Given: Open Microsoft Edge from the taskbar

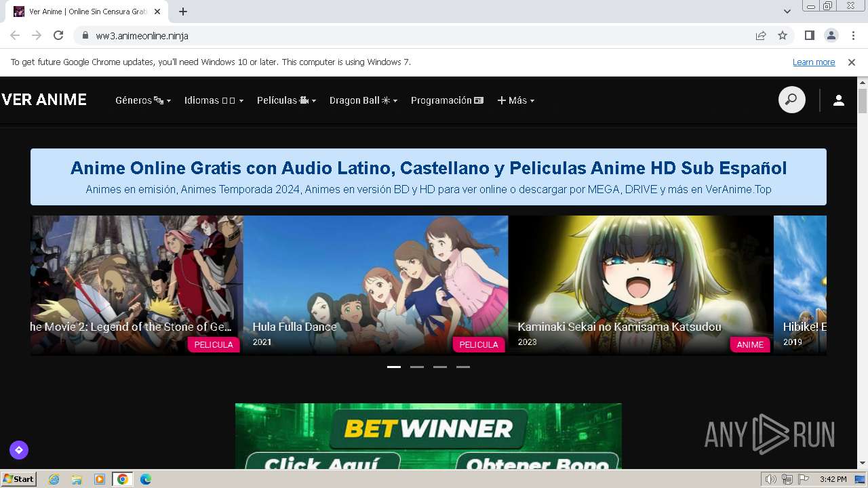Looking at the screenshot, I should (x=146, y=479).
